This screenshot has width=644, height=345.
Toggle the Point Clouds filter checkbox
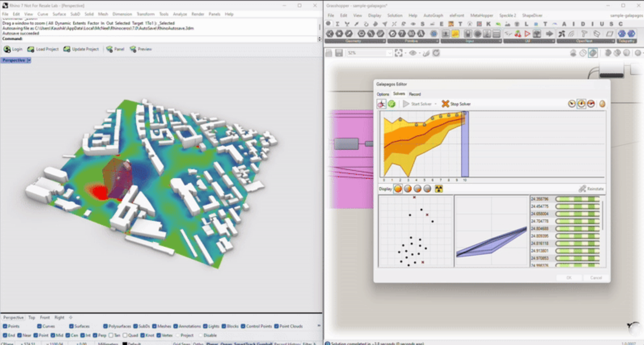[276, 326]
